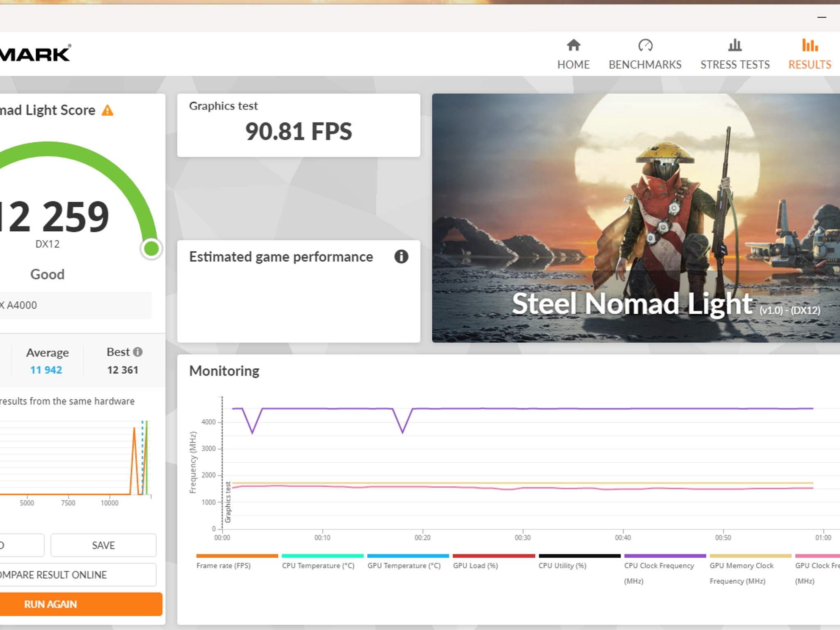Click the Good rating label

pos(48,274)
